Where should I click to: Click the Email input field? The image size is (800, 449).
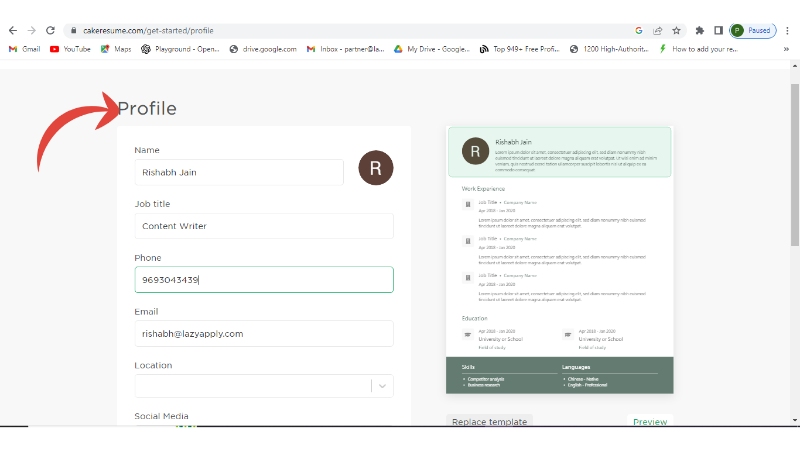click(x=264, y=333)
